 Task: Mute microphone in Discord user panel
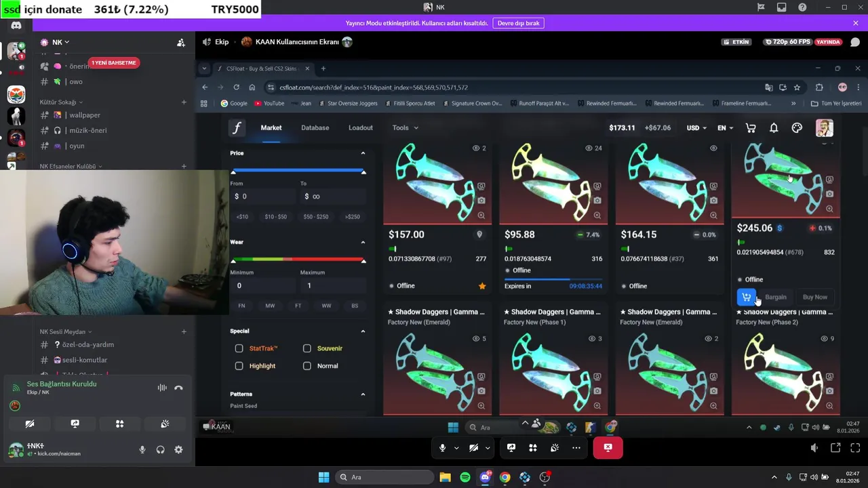[142, 449]
